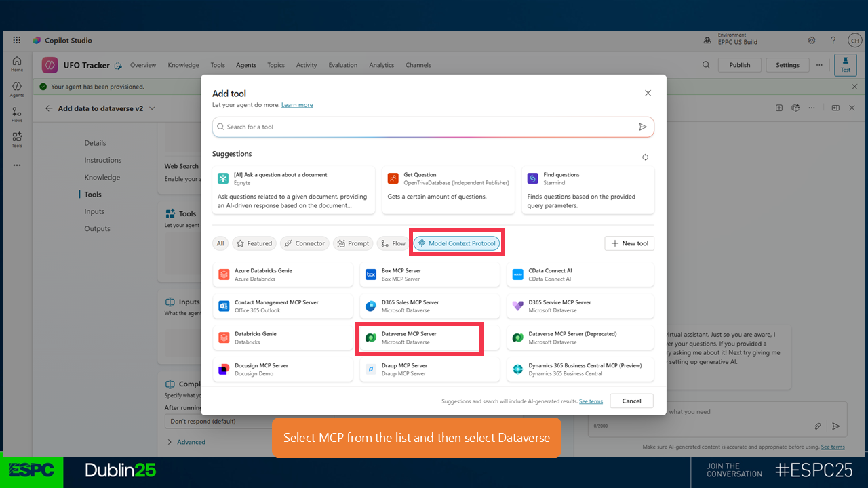The width and height of the screenshot is (868, 488).
Task: Click the Search for a tool field
Action: pos(427,127)
